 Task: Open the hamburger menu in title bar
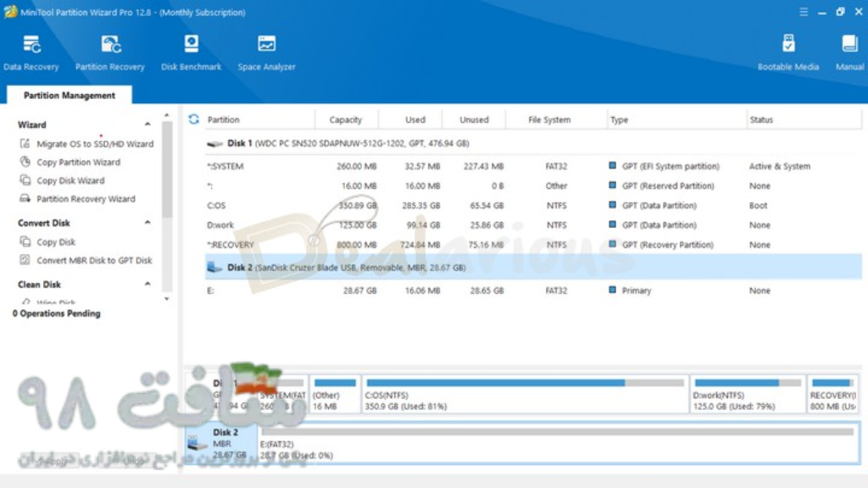point(804,12)
